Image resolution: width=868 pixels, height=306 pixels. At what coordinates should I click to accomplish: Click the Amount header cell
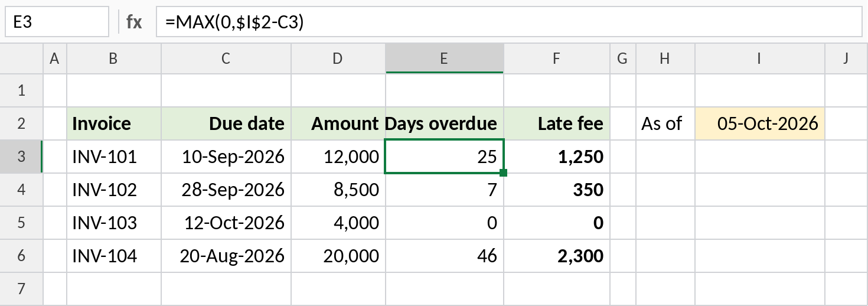(338, 123)
